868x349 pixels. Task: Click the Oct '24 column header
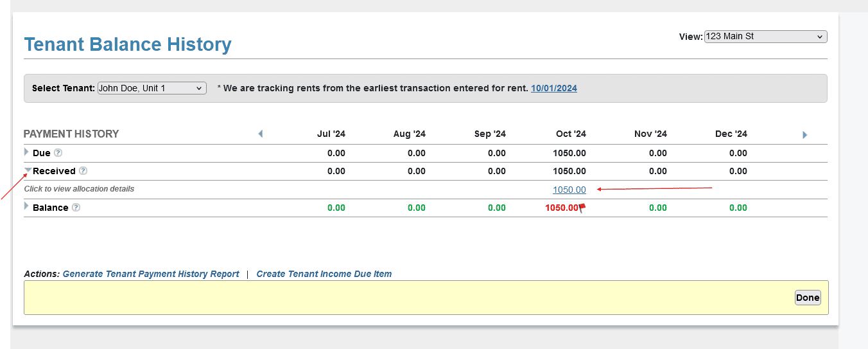point(571,134)
